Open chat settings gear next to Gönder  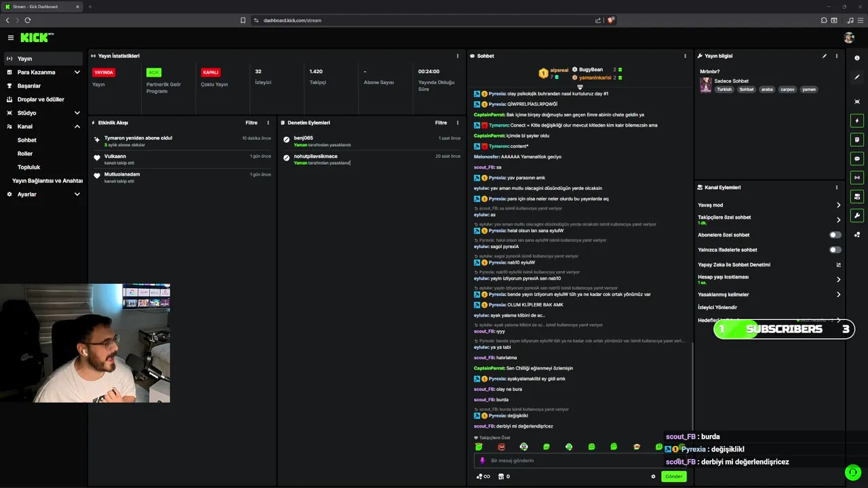pyautogui.click(x=653, y=476)
